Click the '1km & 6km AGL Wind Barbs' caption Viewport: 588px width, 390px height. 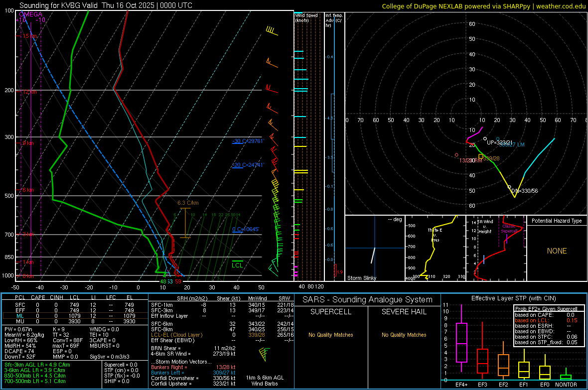point(265,381)
